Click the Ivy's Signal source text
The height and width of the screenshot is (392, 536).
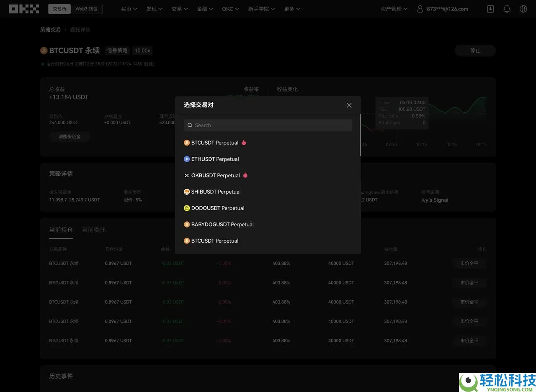point(435,200)
